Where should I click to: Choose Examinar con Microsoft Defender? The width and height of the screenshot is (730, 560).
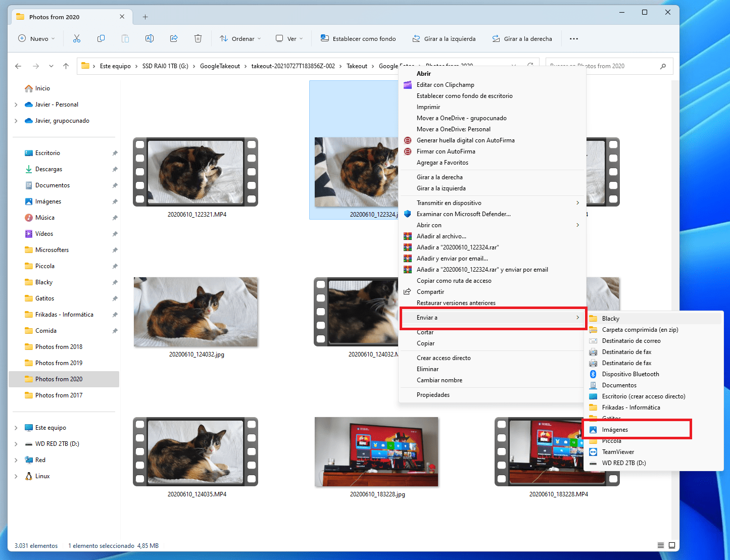click(x=463, y=214)
